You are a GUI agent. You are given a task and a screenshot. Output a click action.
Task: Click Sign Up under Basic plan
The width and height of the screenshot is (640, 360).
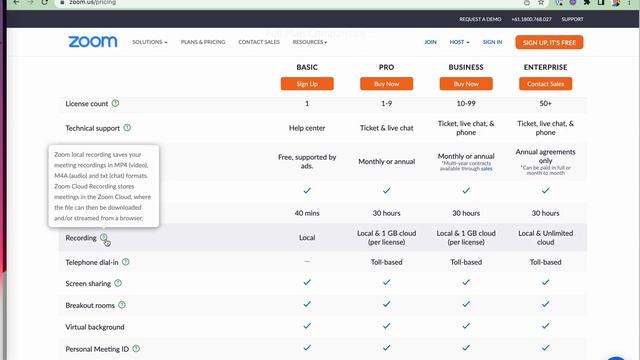point(307,84)
